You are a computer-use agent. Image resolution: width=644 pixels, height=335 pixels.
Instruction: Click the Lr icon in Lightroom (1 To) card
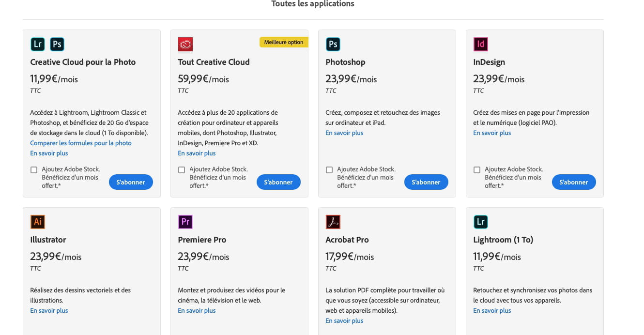click(x=481, y=222)
